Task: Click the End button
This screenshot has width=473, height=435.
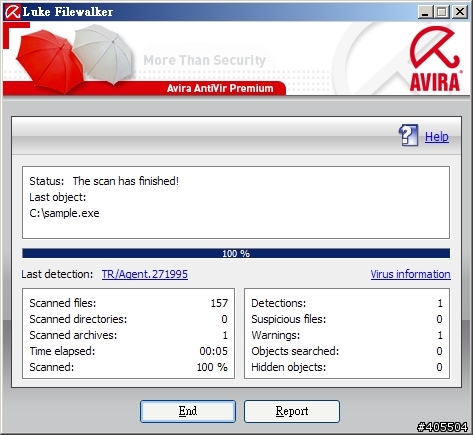Action: point(188,411)
